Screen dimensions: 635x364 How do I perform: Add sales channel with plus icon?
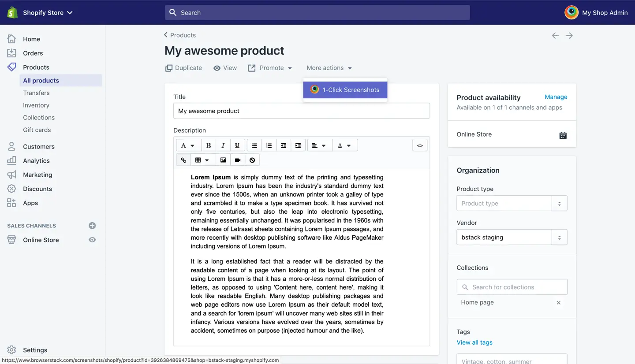92,226
